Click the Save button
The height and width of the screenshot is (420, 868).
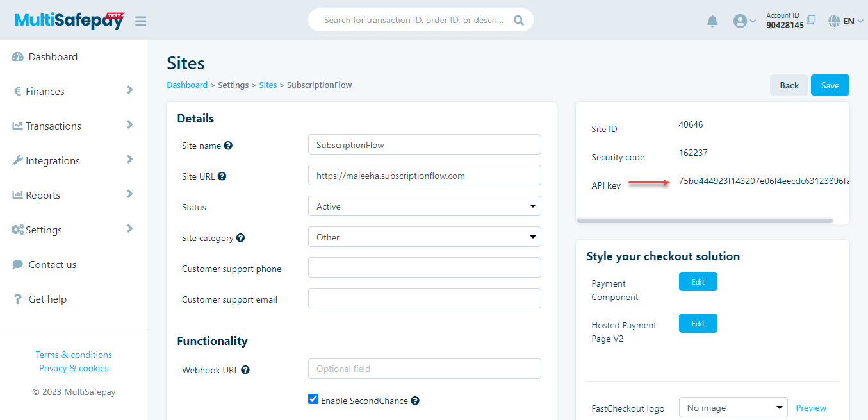pos(830,85)
